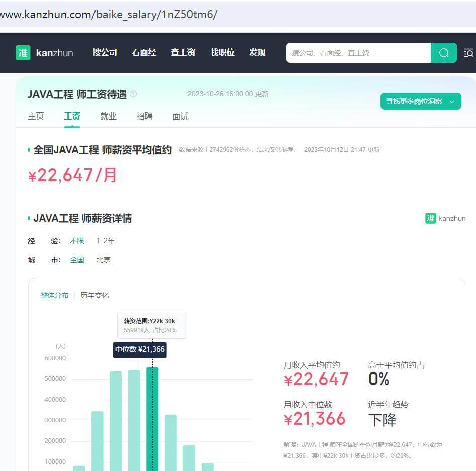Switch to the 招聘 tab
Viewport: 476px width, 471px height.
144,116
